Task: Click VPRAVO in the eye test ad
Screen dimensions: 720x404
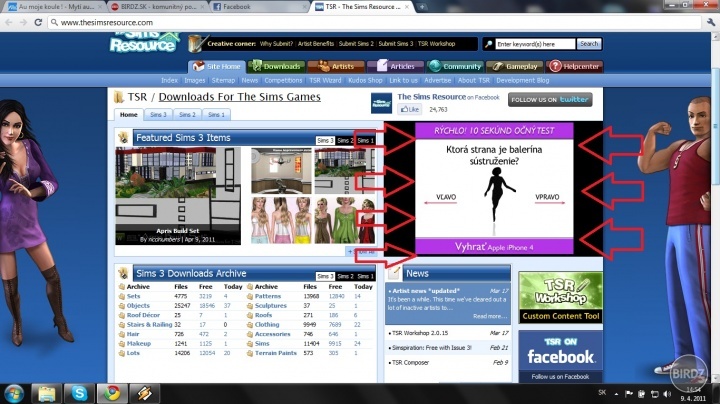Action: coord(548,198)
